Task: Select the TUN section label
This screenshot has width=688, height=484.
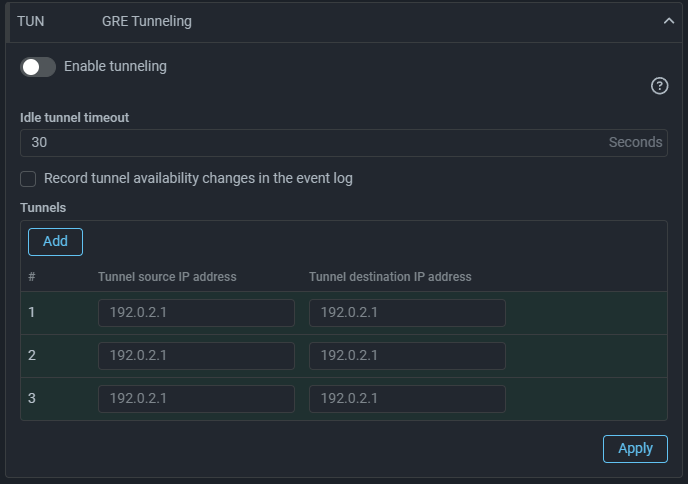Action: [31, 22]
